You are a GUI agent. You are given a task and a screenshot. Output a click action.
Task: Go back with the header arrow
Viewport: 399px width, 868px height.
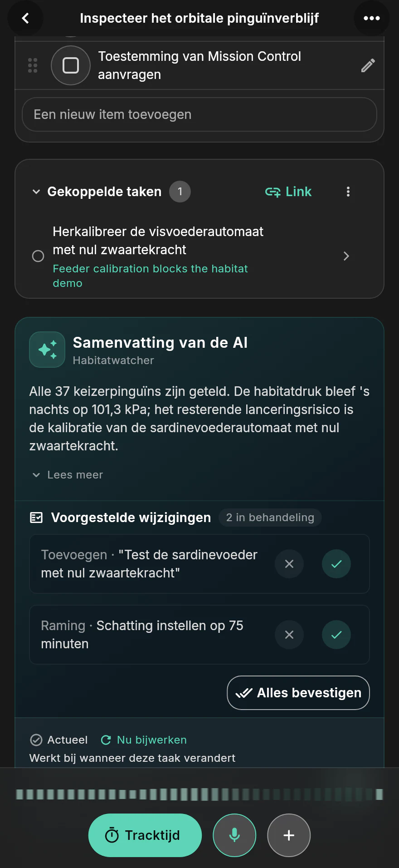[25, 18]
